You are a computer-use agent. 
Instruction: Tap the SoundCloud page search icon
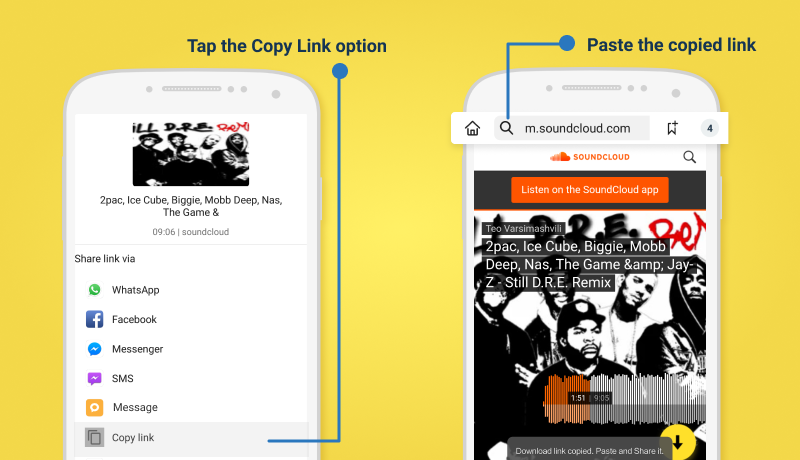[689, 157]
